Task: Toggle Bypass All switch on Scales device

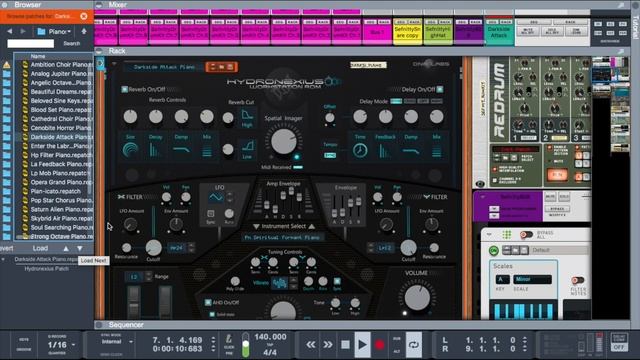Action: click(526, 235)
